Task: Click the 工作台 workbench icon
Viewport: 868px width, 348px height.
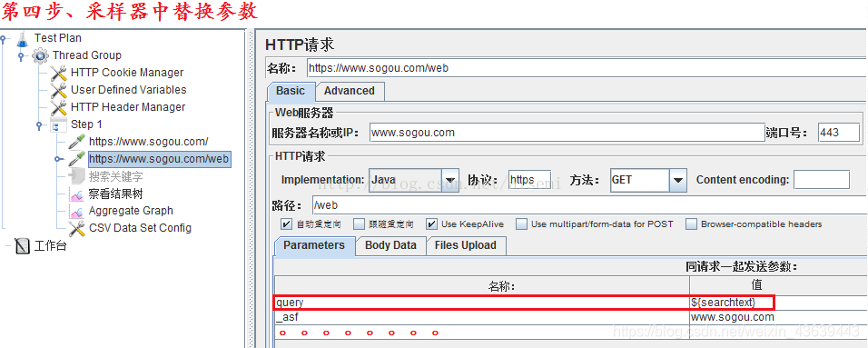Action: pyautogui.click(x=22, y=246)
